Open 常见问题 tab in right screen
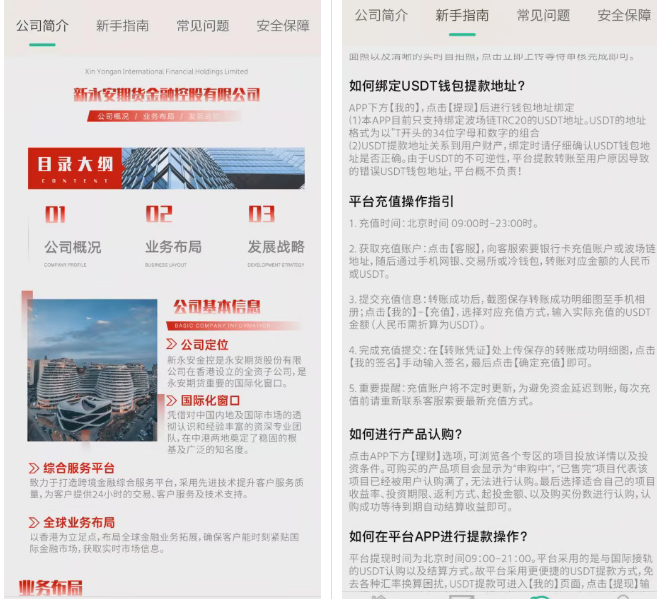 [543, 15]
